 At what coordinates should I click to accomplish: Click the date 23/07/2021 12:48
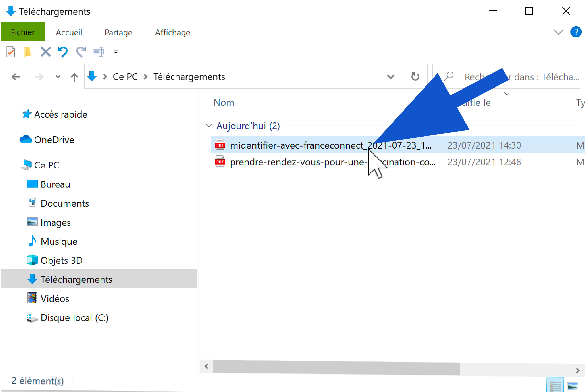coord(484,162)
